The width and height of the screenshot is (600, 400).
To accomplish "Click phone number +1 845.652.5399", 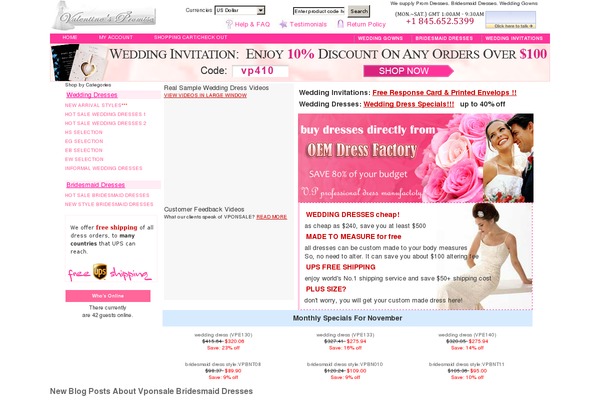I will pos(440,21).
